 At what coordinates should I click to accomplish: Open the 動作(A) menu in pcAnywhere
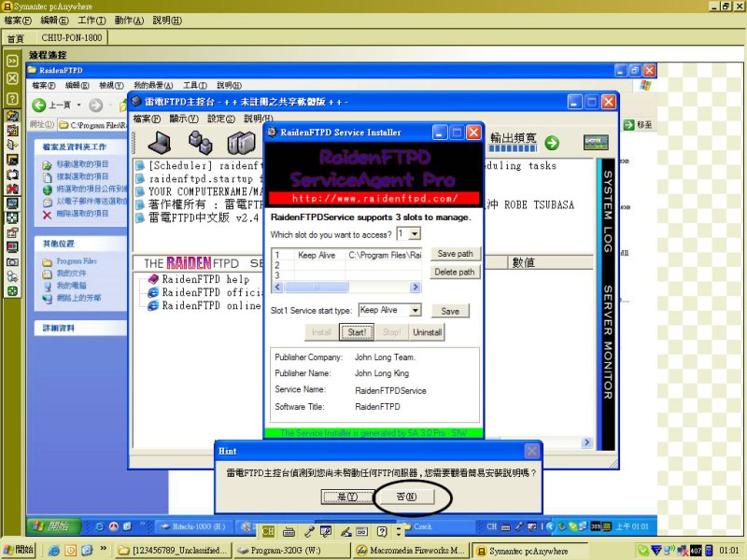[129, 21]
